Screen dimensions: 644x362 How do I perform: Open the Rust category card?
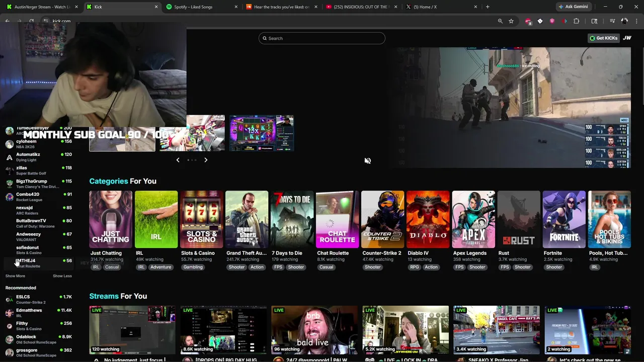[518, 219]
